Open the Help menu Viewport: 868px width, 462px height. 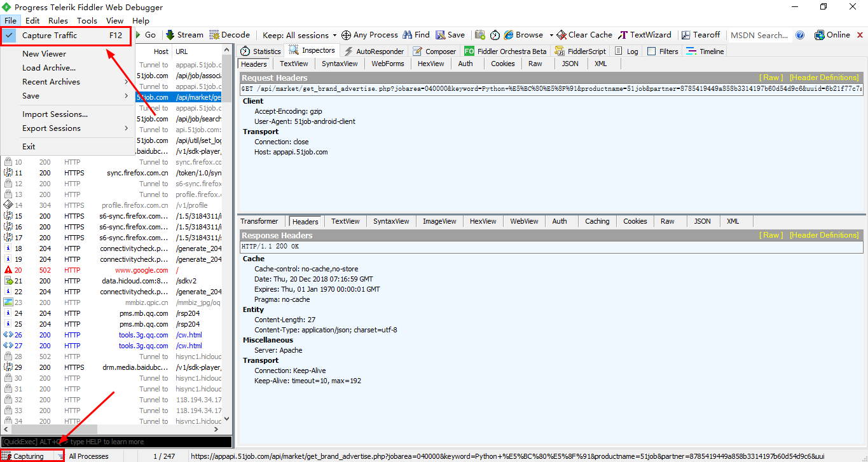click(141, 21)
